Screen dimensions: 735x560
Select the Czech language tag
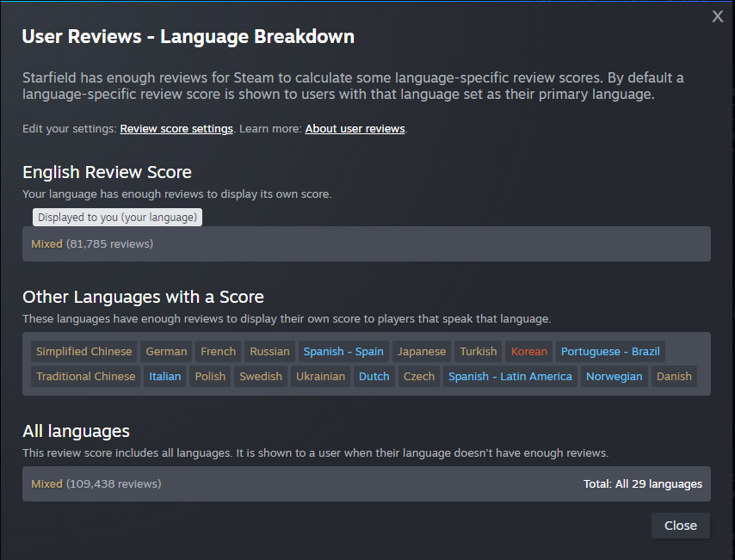point(418,376)
